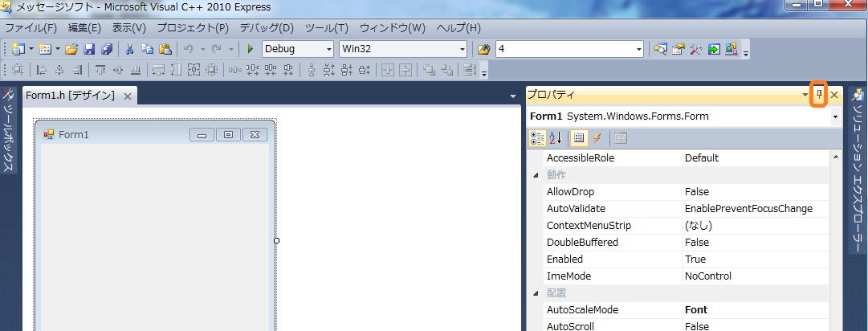The image size is (868, 331).
Task: Click the Start Page green arrow icon
Action: [x=714, y=49]
